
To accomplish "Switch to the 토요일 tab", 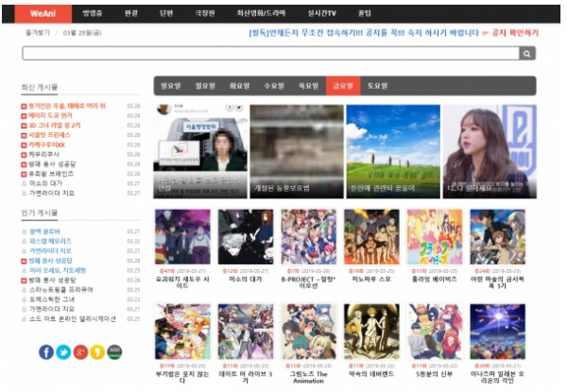I will (x=377, y=86).
